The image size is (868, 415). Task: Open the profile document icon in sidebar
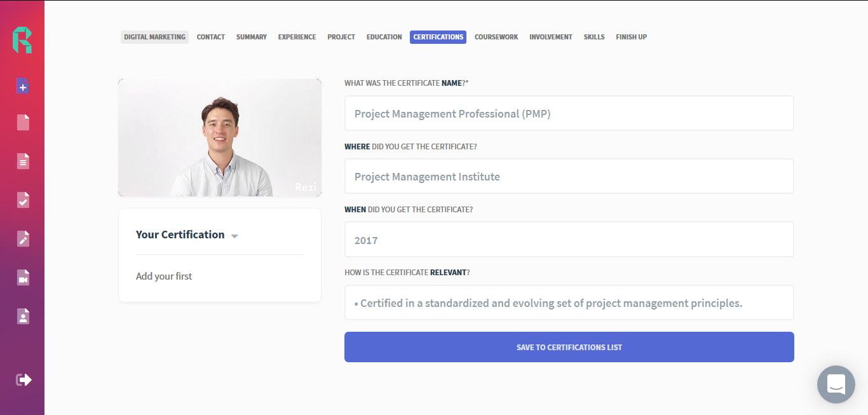point(23,316)
